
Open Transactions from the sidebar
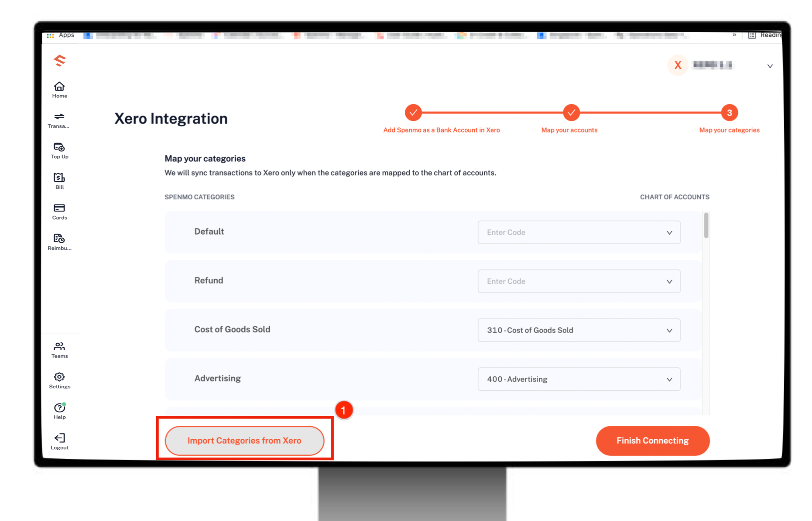(x=59, y=121)
